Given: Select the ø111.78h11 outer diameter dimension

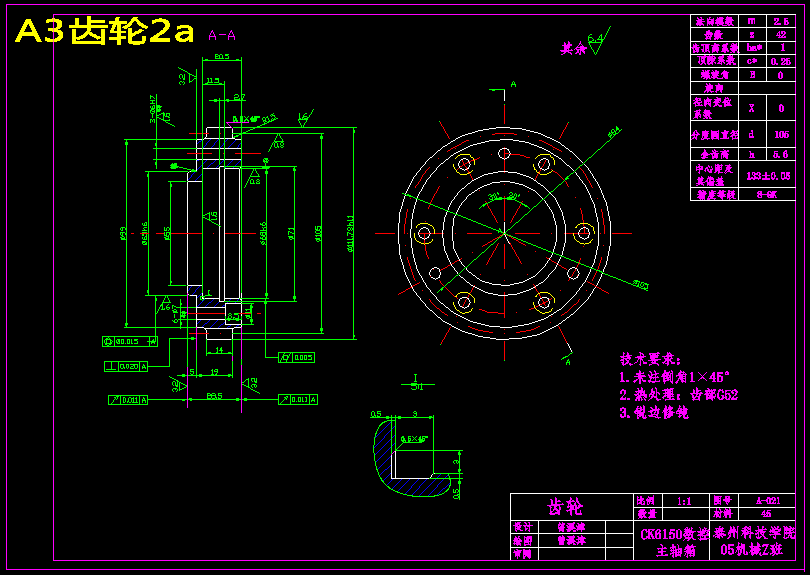Looking at the screenshot, I should pyautogui.click(x=350, y=234).
